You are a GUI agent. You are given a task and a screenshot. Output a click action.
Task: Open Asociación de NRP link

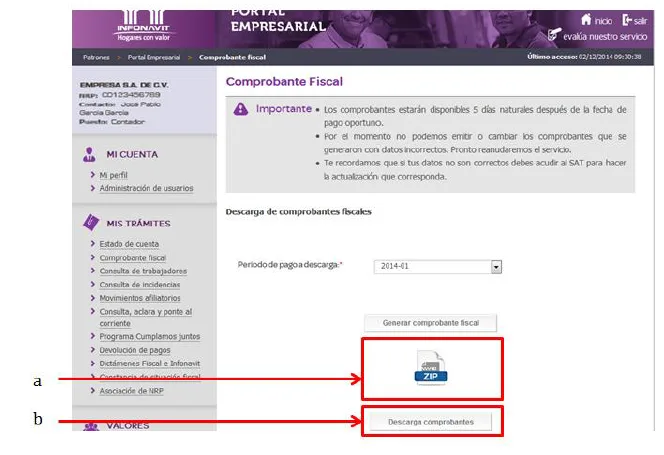coord(131,391)
